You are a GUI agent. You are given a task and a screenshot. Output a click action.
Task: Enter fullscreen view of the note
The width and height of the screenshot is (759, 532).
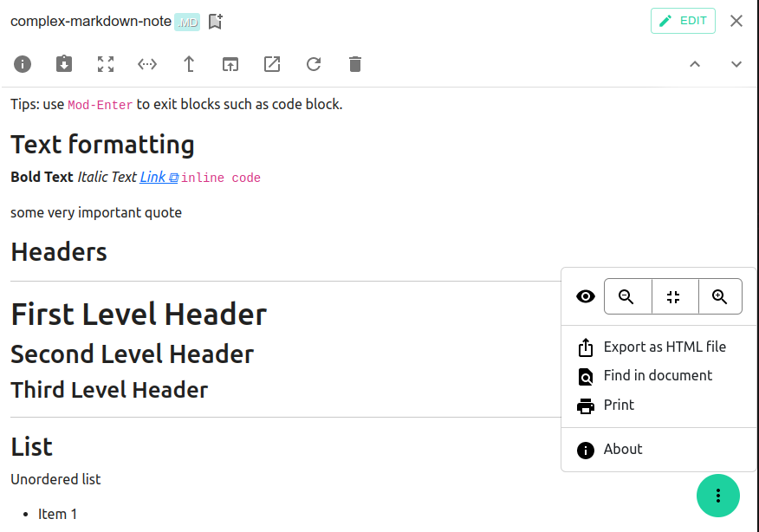click(x=106, y=64)
